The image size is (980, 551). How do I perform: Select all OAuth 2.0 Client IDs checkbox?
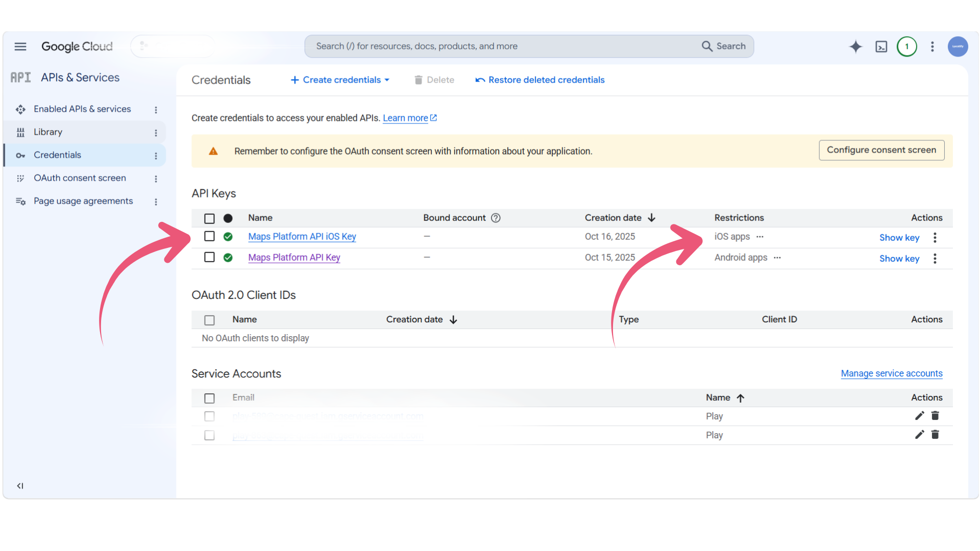(x=209, y=320)
